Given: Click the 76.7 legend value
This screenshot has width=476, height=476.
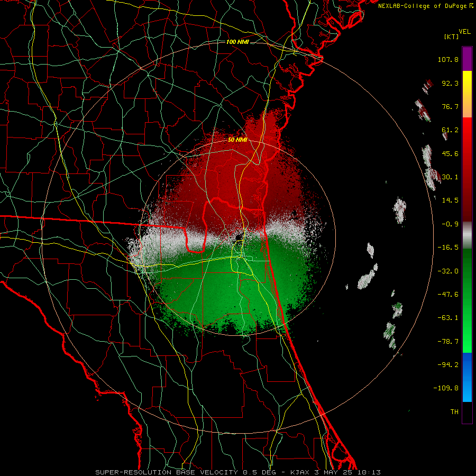Looking at the screenshot, I should (x=450, y=106).
